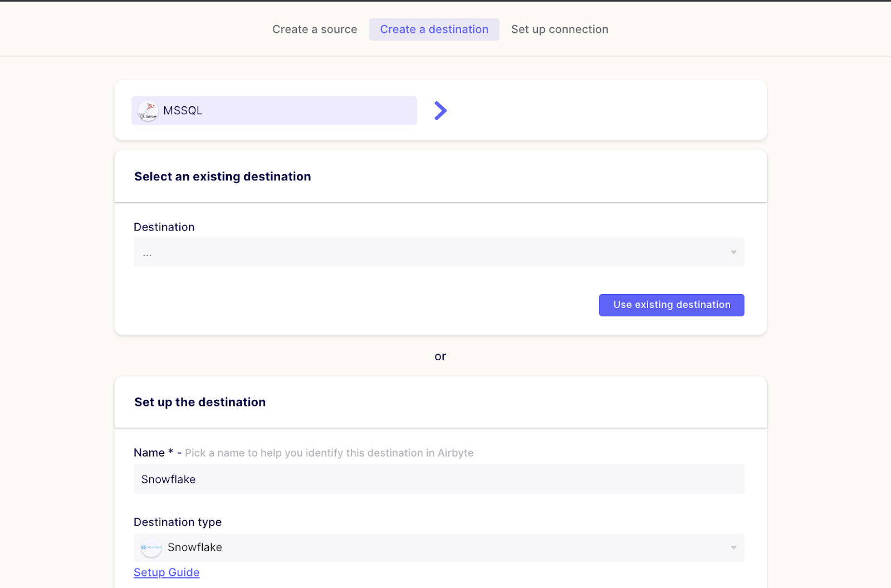This screenshot has height=588, width=891.
Task: Click the MSSQL server logo icon
Action: 148,111
